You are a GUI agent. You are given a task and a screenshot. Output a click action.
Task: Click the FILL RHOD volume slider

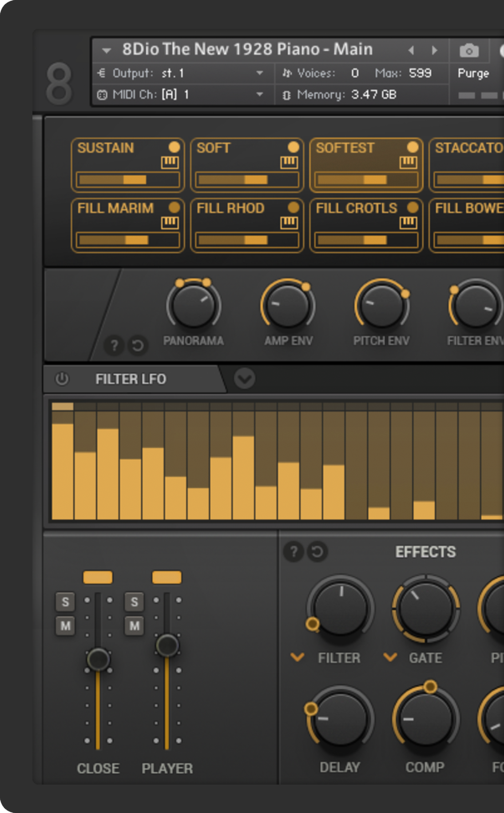pos(247,240)
